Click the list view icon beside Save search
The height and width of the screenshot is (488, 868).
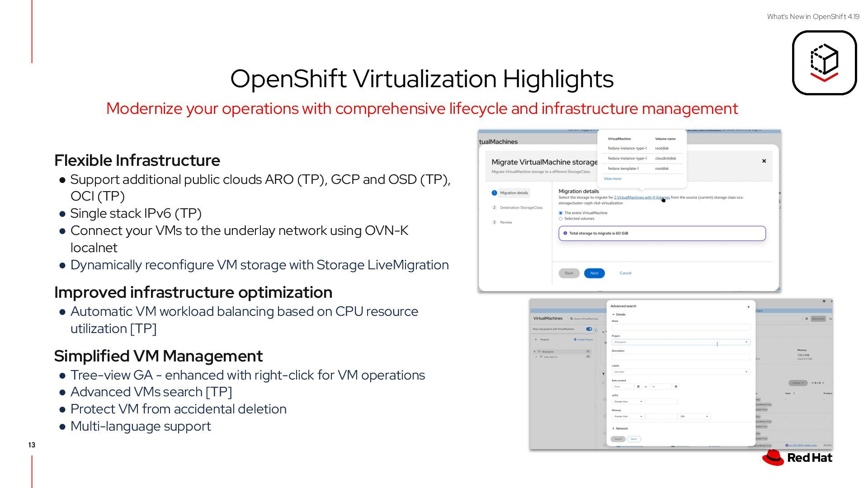pos(807,319)
